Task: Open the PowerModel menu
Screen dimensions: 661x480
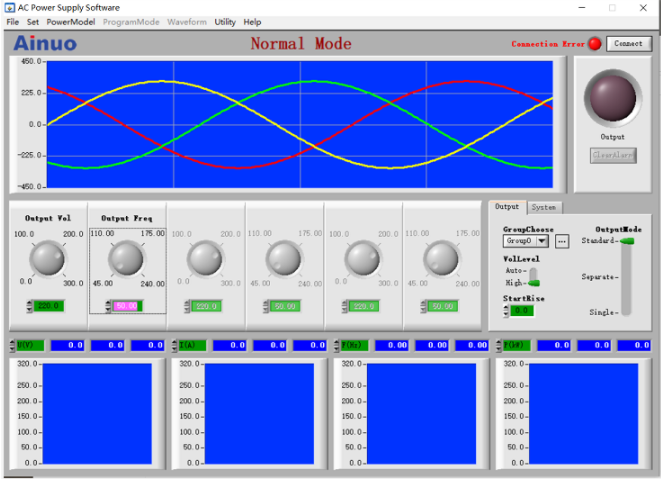Action: (70, 22)
